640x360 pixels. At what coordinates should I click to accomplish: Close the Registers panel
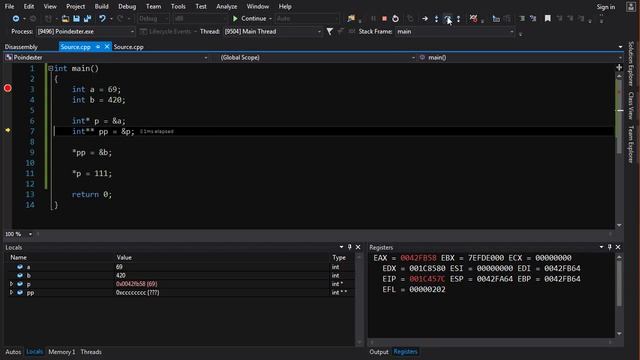[618, 247]
